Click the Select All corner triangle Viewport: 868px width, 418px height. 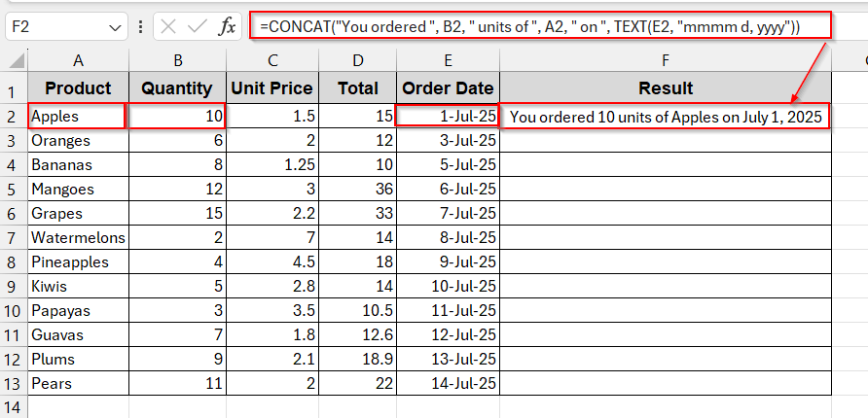click(x=17, y=61)
